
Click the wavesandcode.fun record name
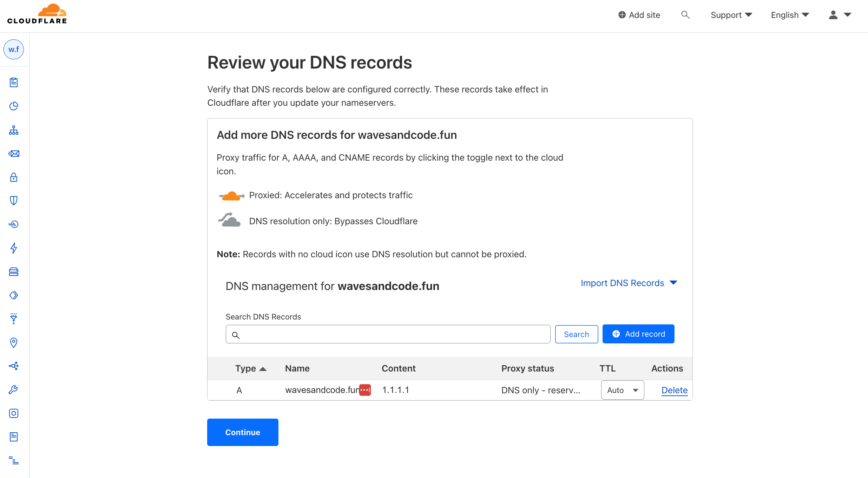pyautogui.click(x=322, y=390)
